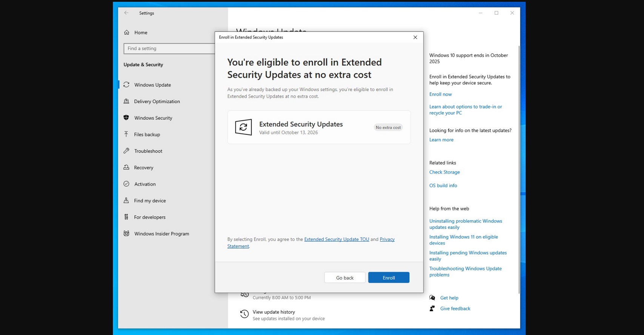
Task: Click the Recovery icon in sidebar
Action: coord(126,167)
